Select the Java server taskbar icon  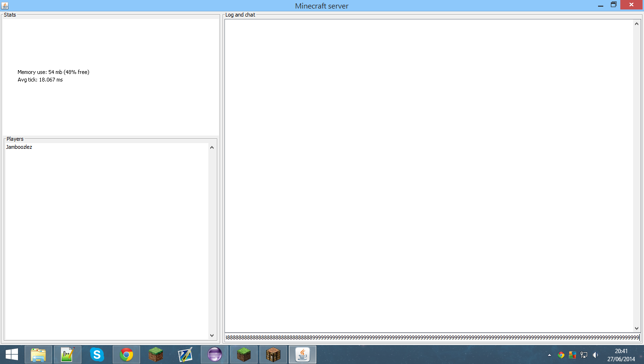303,355
